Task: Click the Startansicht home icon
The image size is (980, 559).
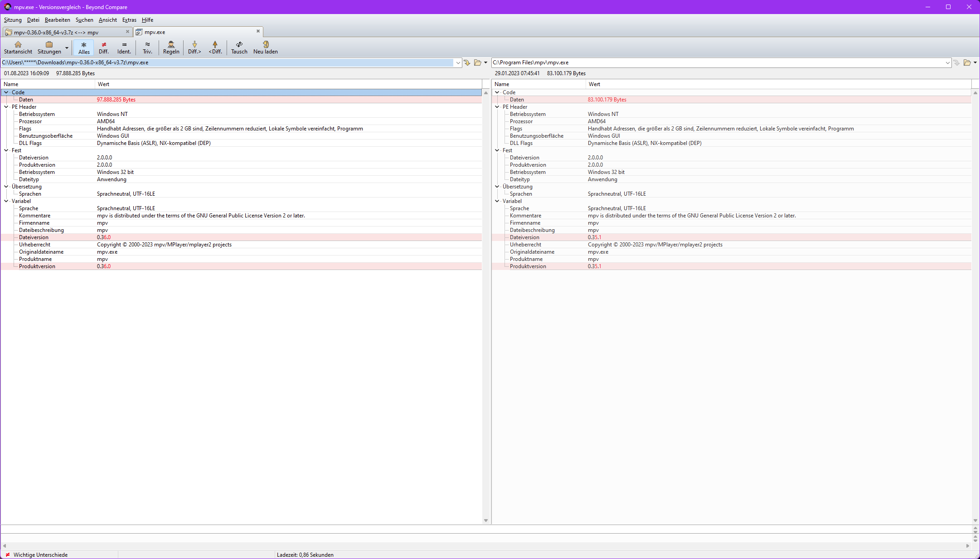Action: tap(18, 45)
